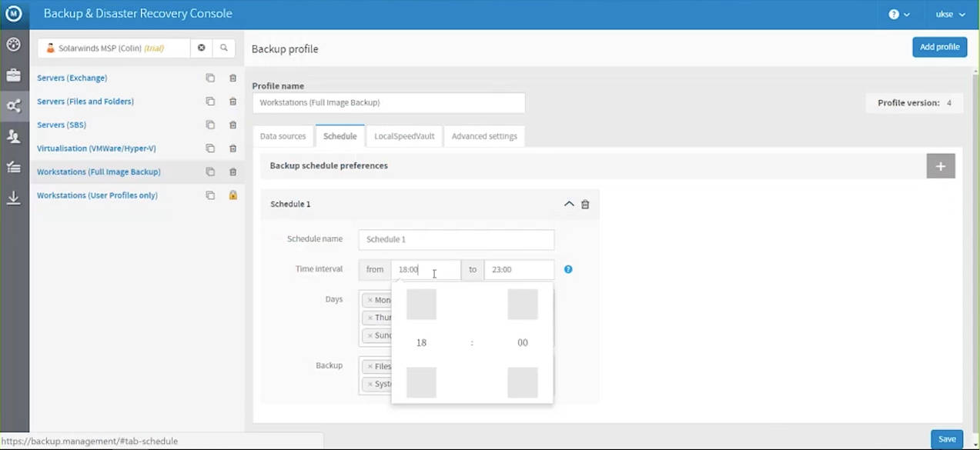Click lock icon on Workstations (User Profiles only)

(x=232, y=195)
